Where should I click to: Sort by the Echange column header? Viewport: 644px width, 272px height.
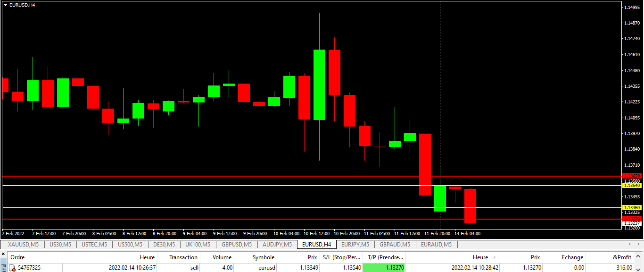coord(564,257)
